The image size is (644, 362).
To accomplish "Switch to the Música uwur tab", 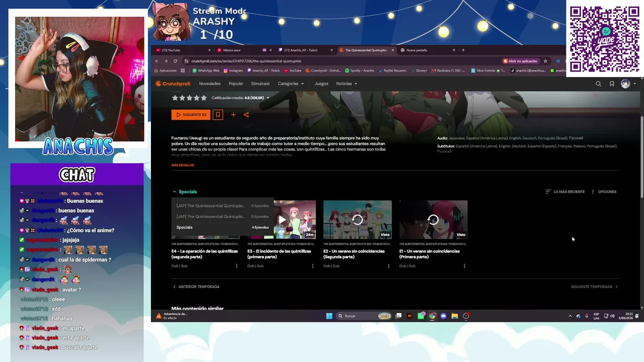I will tap(244, 50).
